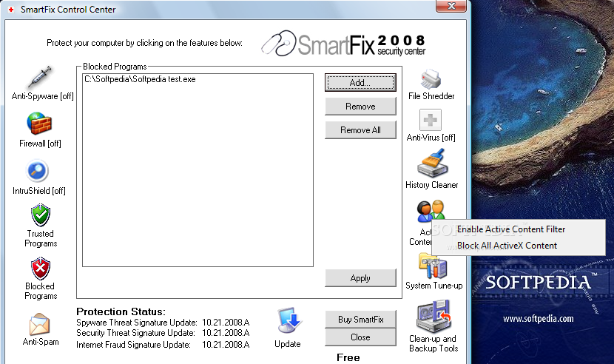Screen dimensions: 614x364
Task: Click the Remove All button
Action: click(x=360, y=130)
